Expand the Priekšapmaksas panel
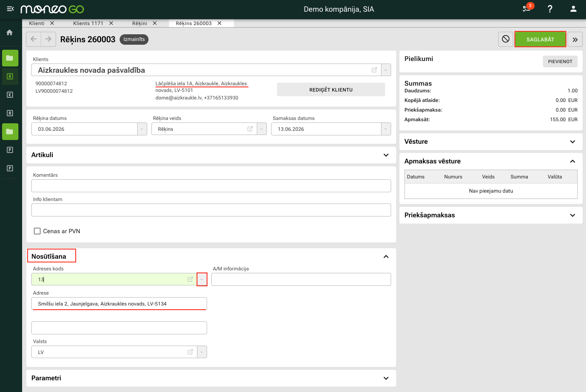The image size is (586, 392). click(573, 215)
